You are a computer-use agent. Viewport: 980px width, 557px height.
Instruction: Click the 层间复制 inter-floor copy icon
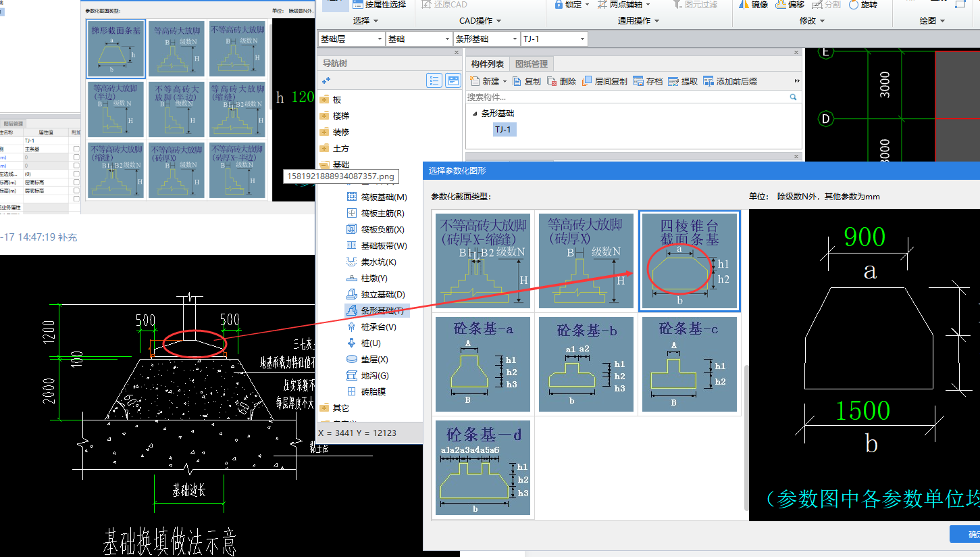tap(587, 81)
